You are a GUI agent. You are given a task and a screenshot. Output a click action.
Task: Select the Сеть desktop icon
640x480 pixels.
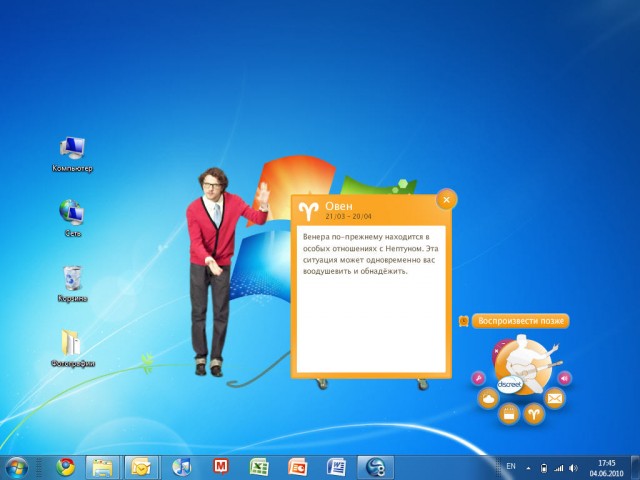72,218
